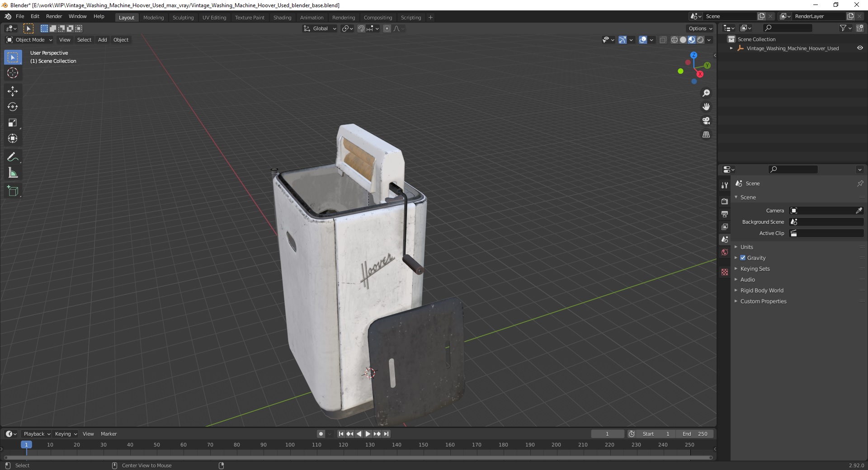Open the timeline Playback menu
This screenshot has height=470, width=868.
pos(37,434)
